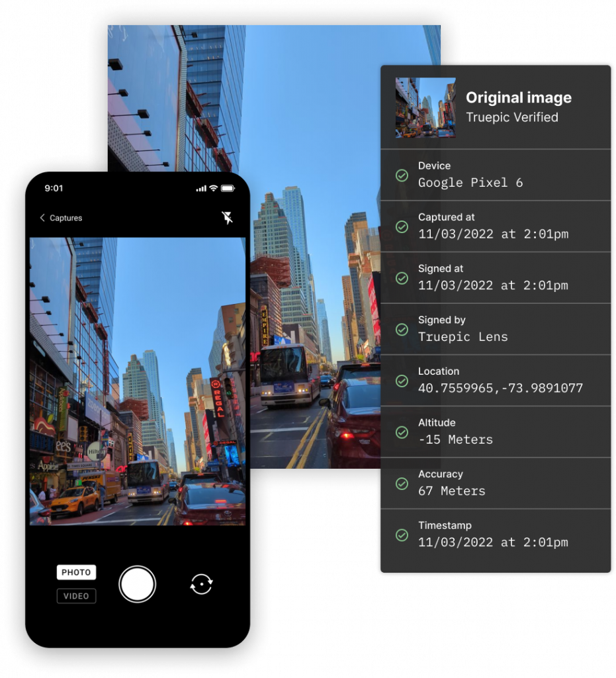The image size is (616, 678).
Task: Click the checkmark next to Altitude
Action: 402,432
